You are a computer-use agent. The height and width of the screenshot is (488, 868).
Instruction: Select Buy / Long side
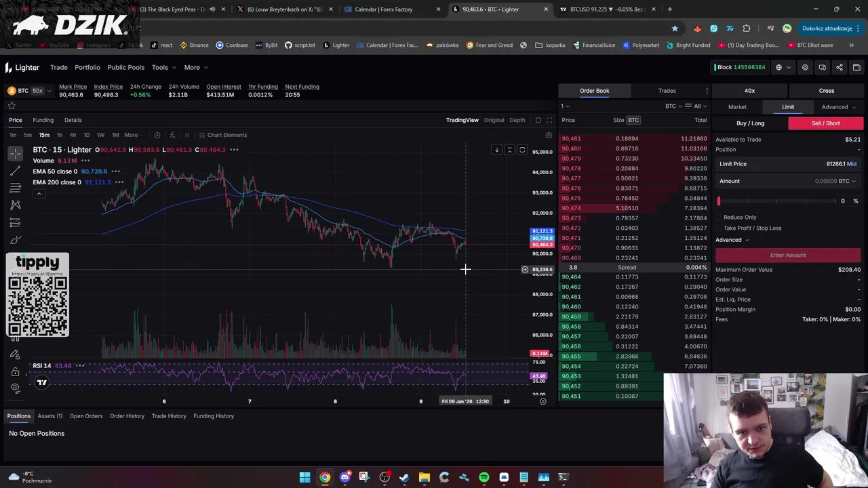750,123
